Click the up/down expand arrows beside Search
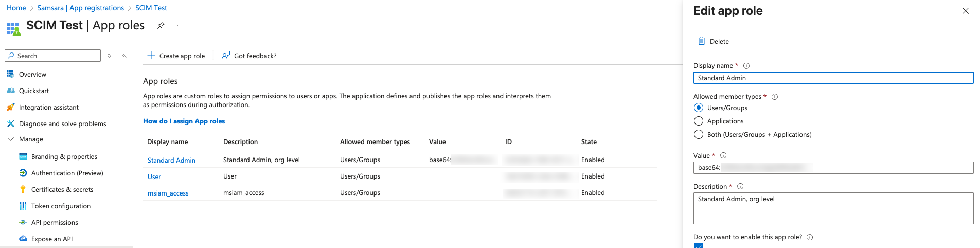This screenshot has width=980, height=248. 109,56
